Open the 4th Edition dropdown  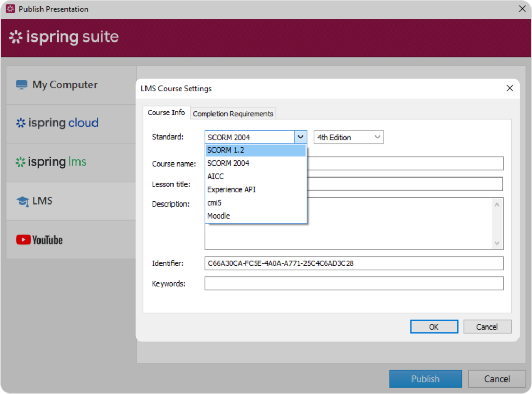(x=349, y=138)
